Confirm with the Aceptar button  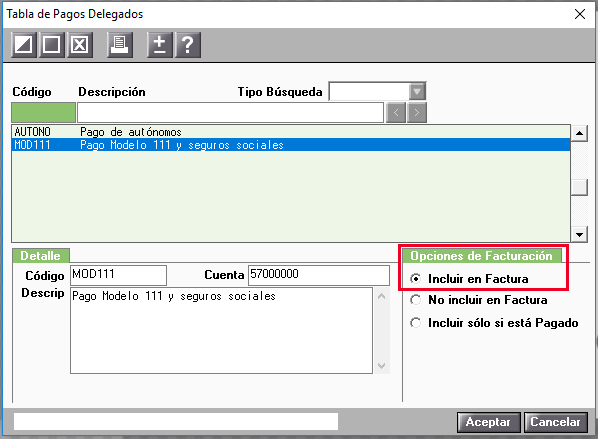click(x=489, y=422)
